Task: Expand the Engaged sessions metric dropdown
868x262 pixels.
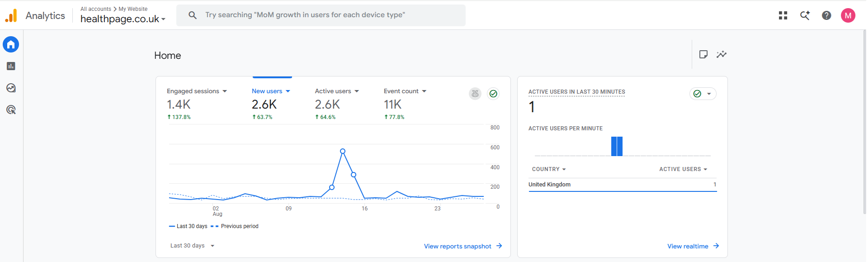Action: coord(225,91)
